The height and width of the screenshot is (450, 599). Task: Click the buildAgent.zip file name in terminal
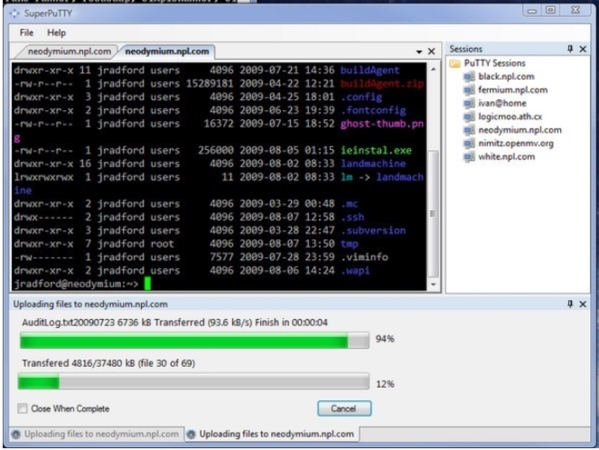(382, 83)
